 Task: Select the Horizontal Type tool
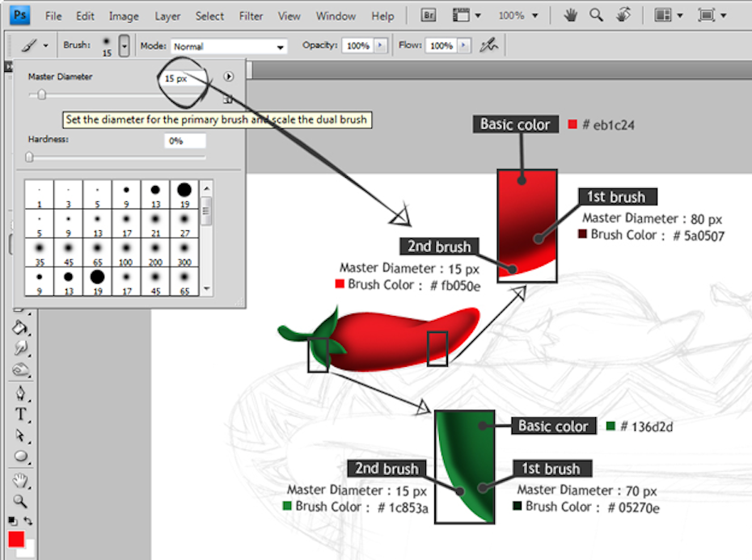21,415
